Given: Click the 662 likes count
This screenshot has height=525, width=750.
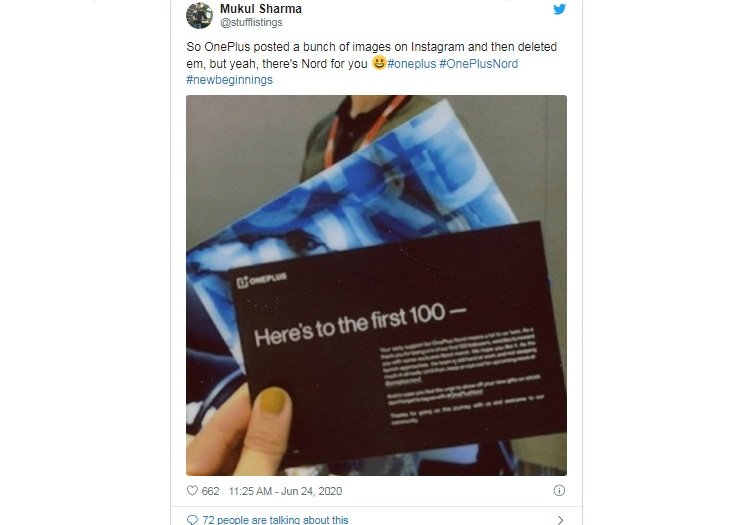Looking at the screenshot, I should [x=210, y=491].
